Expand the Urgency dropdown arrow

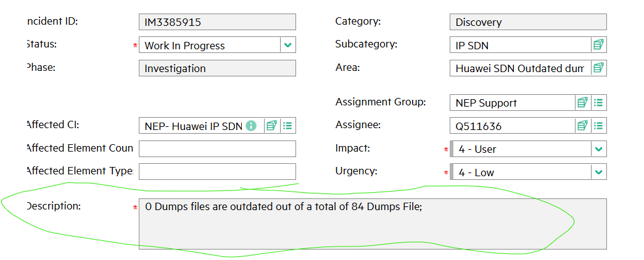(x=598, y=173)
